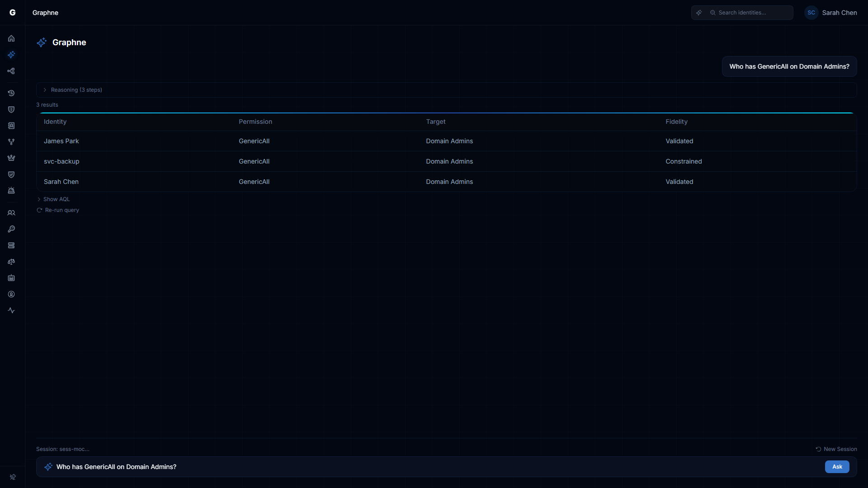Screen dimensions: 868x488
Task: Click the activity pulse sidebar icon
Action: pyautogui.click(x=11, y=310)
